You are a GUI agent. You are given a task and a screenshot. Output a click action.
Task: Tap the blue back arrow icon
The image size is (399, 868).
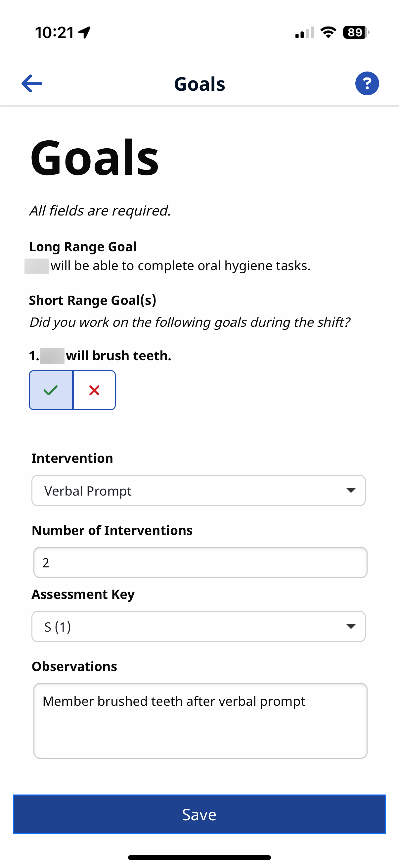[32, 83]
